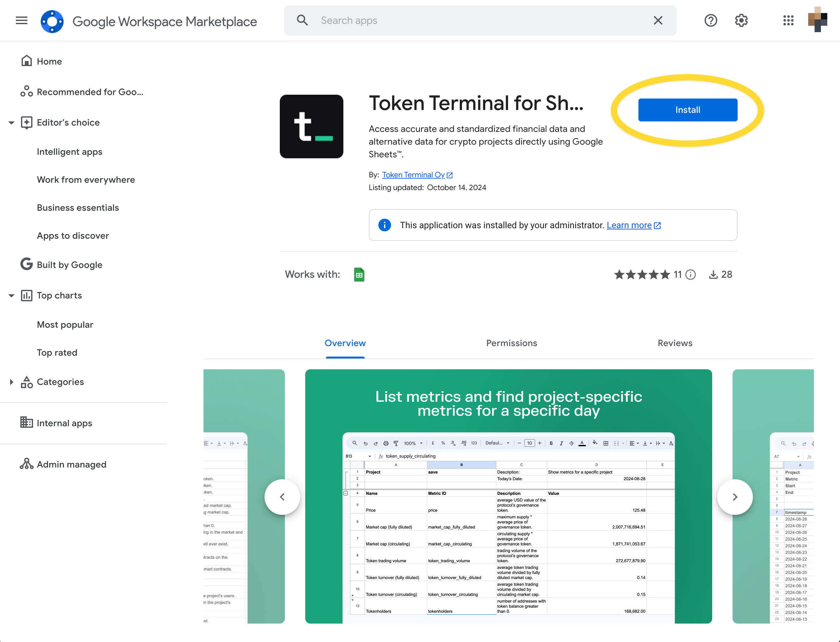This screenshot has width=840, height=642.
Task: Open the Help question mark icon
Action: point(711,20)
